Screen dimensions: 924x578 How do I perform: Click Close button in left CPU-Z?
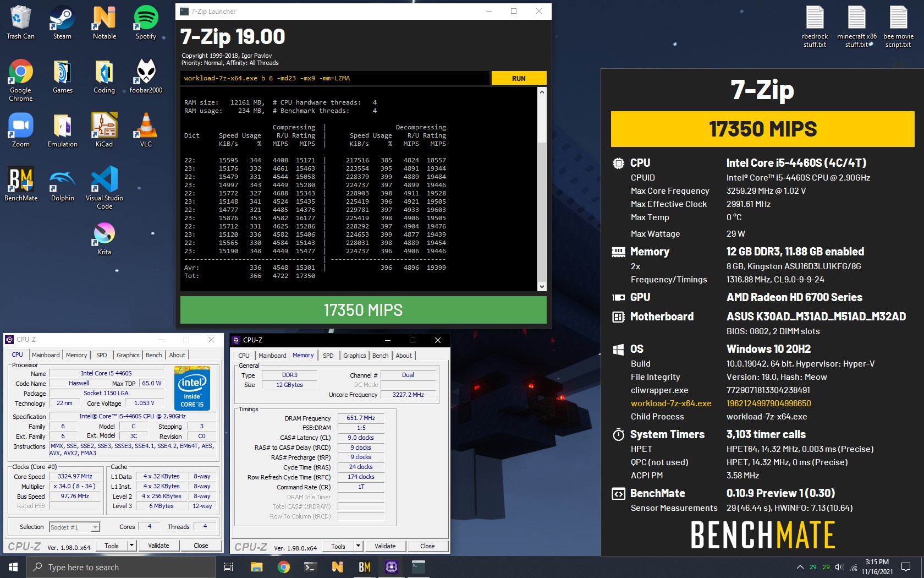click(x=201, y=546)
